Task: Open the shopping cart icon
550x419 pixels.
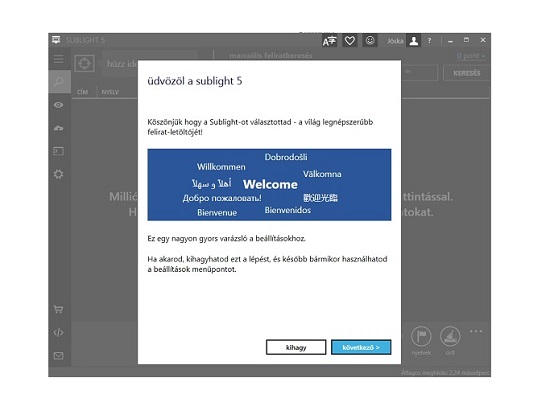Action: [x=59, y=309]
